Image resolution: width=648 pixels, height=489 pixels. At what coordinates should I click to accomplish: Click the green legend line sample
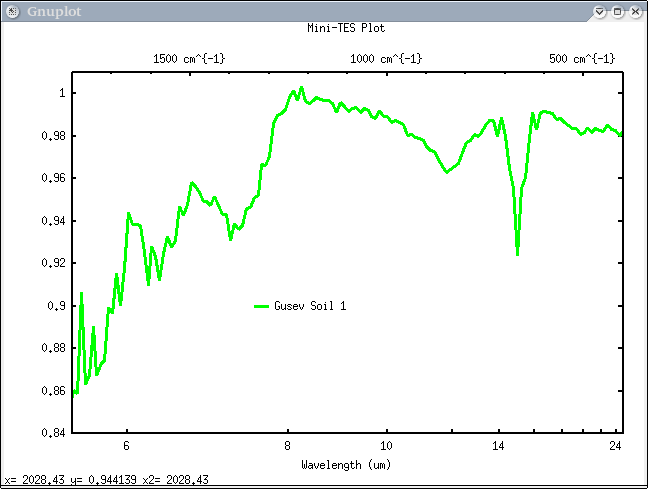(x=262, y=306)
